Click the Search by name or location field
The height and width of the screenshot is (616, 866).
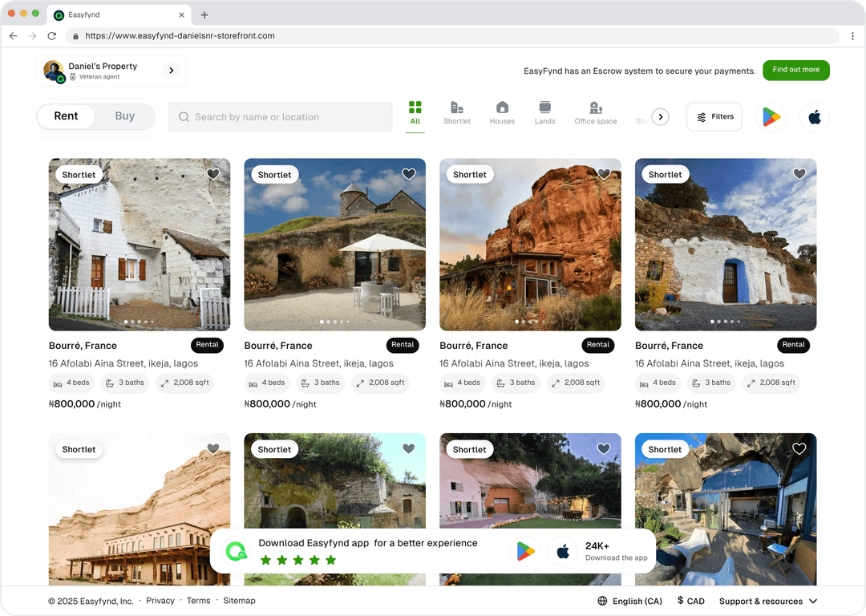coord(281,117)
